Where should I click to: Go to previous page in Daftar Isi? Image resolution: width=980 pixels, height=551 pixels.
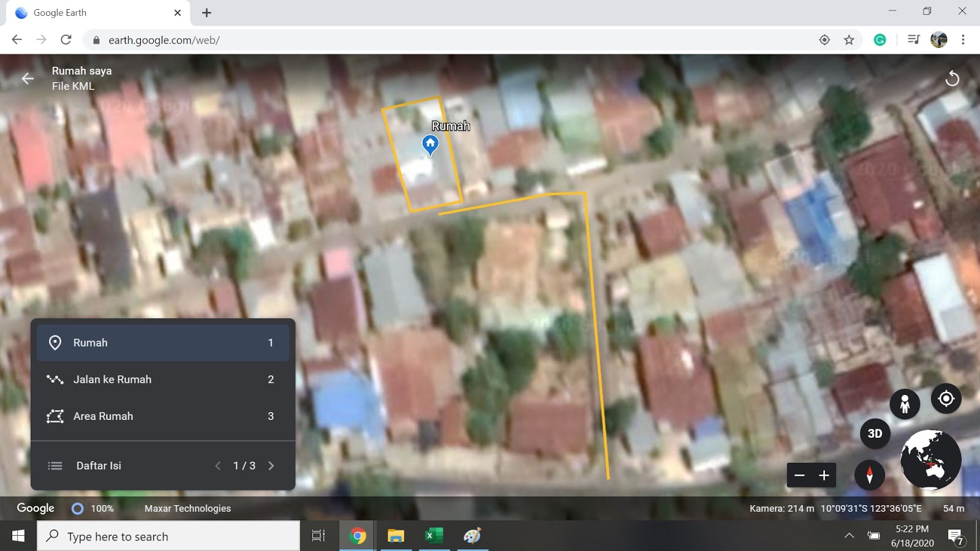pos(218,465)
